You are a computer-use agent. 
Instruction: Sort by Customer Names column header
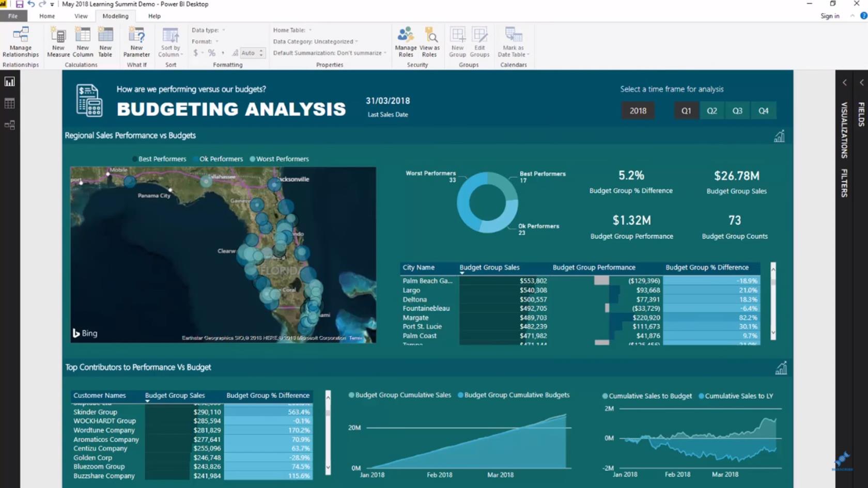tap(99, 396)
